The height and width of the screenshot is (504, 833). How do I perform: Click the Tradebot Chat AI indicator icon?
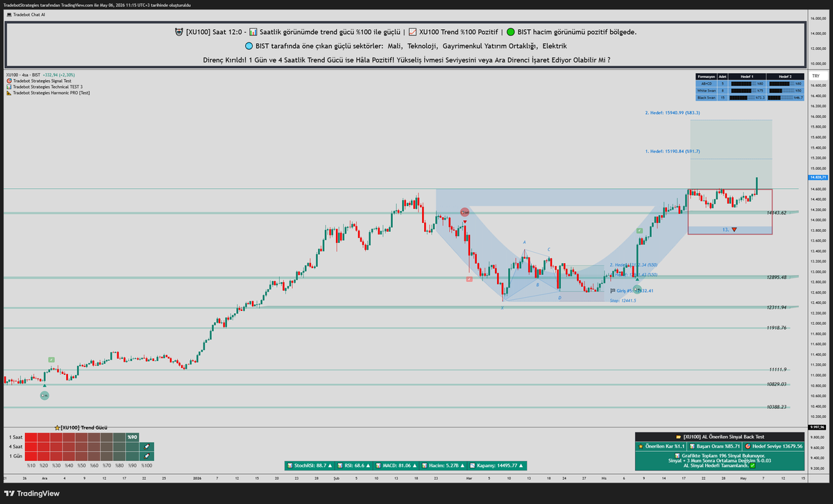point(8,14)
